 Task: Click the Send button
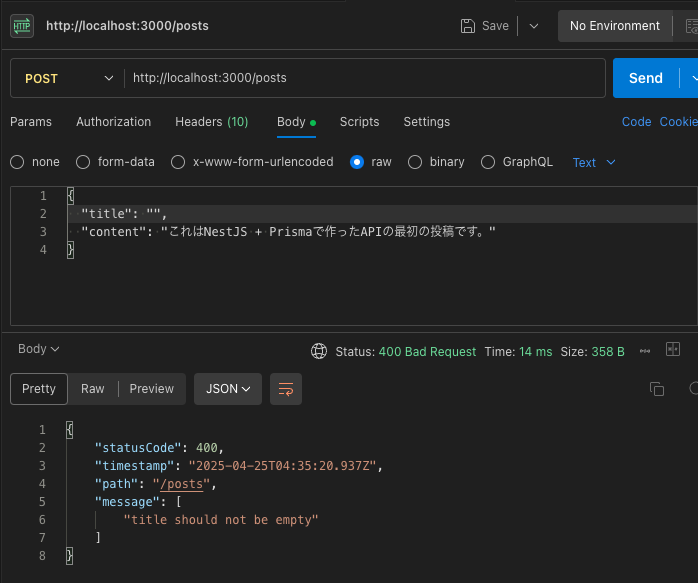tap(645, 78)
